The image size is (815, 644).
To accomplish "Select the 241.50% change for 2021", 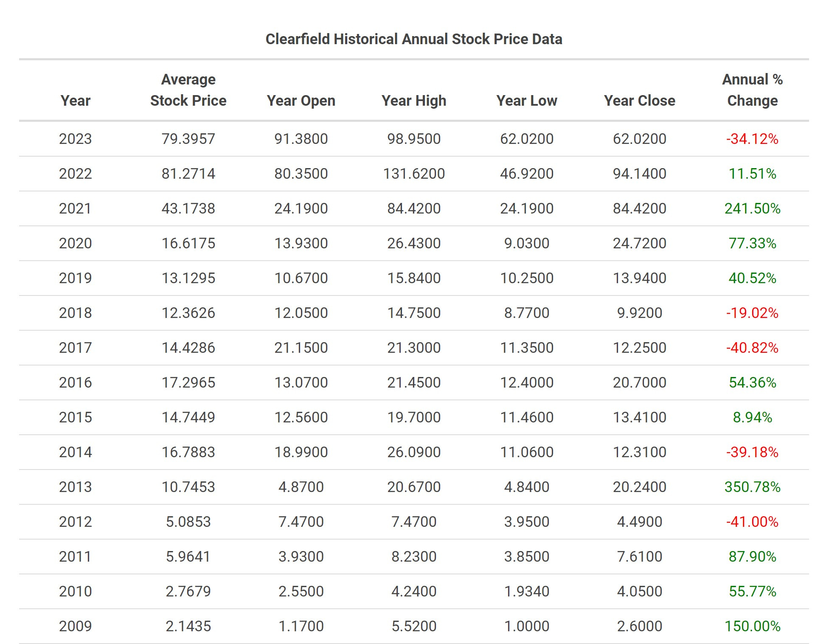I will tap(752, 208).
